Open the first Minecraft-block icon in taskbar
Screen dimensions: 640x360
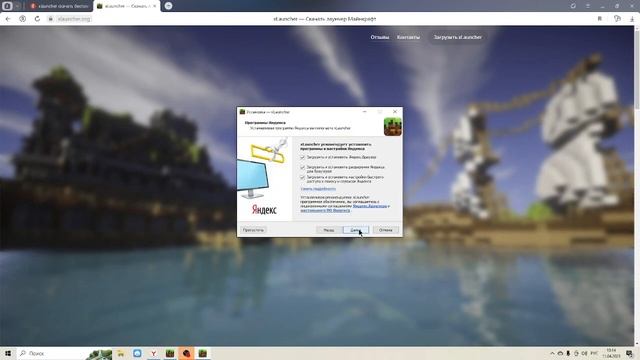point(170,353)
